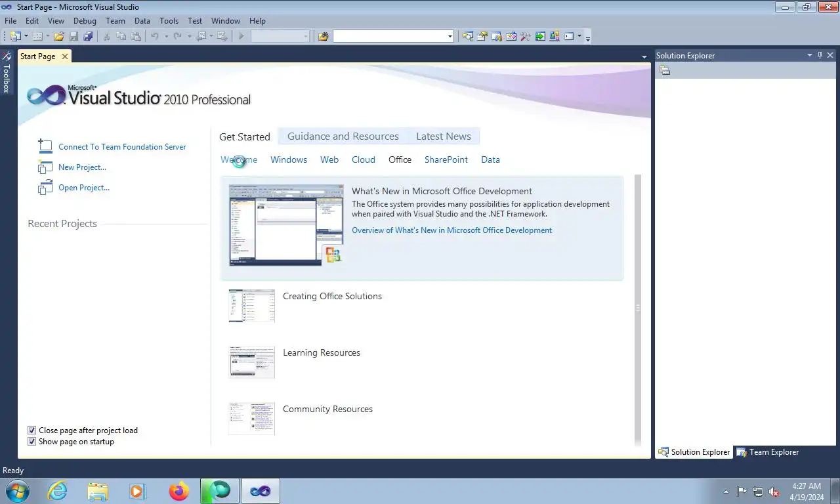The width and height of the screenshot is (840, 504).
Task: Open the Undo history dropdown arrow
Action: pyautogui.click(x=166, y=37)
